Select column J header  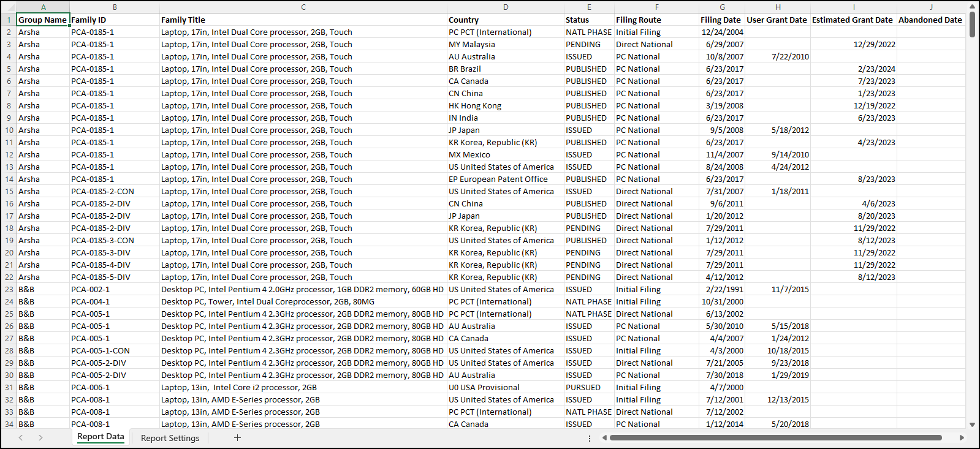click(930, 7)
